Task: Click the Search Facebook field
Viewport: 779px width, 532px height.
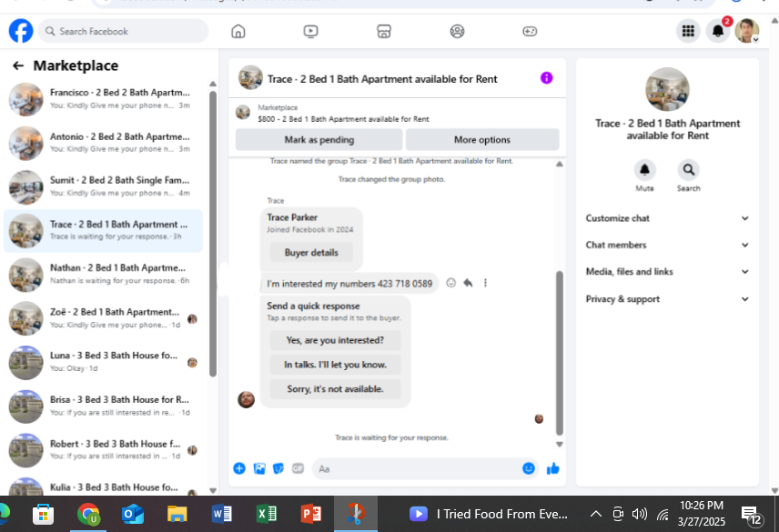Action: coord(123,31)
